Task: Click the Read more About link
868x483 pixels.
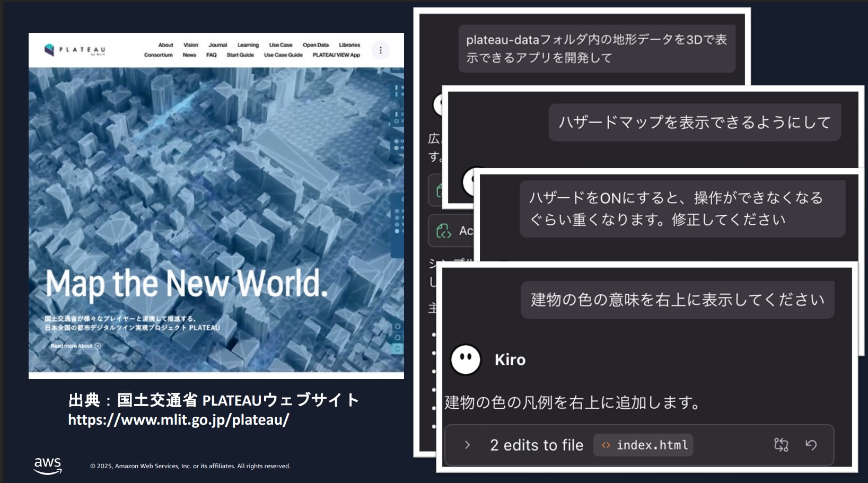Action: (x=75, y=346)
